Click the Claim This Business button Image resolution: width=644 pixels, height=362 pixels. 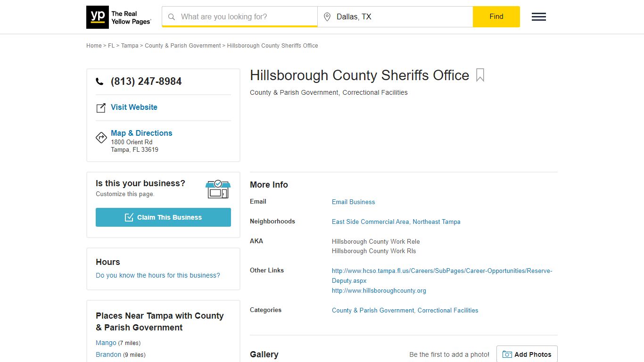pos(163,217)
